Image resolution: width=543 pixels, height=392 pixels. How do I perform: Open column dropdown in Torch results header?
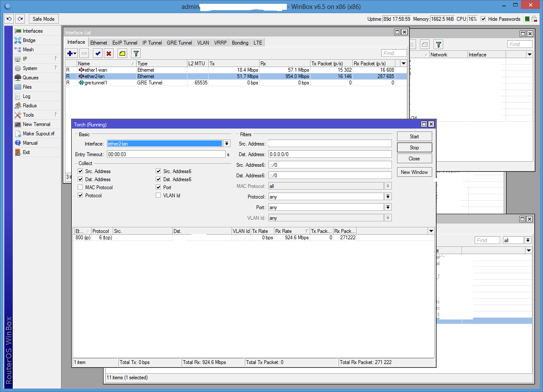431,231
